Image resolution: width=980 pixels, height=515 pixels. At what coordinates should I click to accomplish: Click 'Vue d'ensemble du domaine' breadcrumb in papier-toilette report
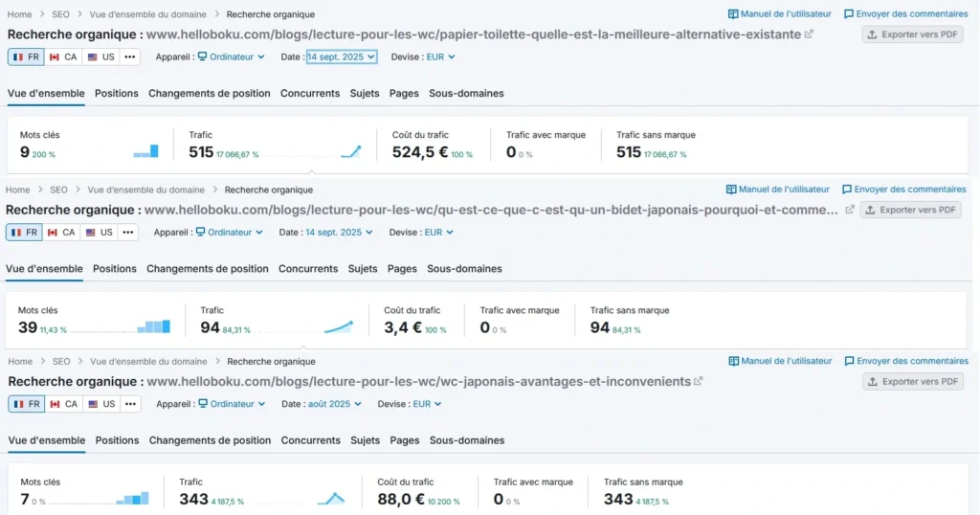147,14
